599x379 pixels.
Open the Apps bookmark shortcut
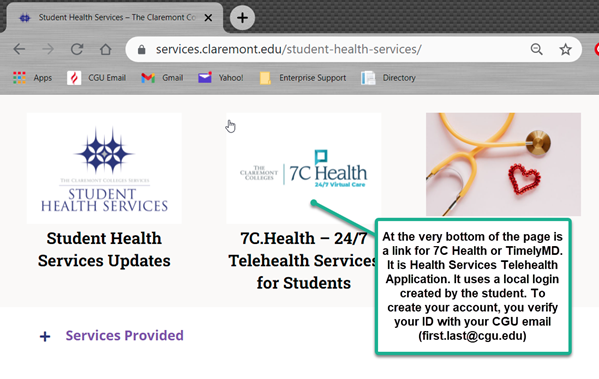pyautogui.click(x=32, y=78)
